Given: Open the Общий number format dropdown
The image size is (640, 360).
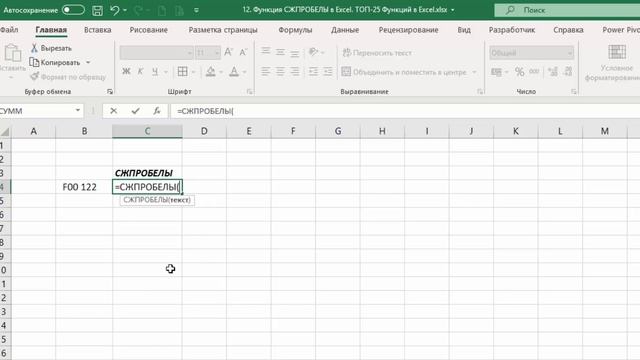Looking at the screenshot, I should 569,53.
